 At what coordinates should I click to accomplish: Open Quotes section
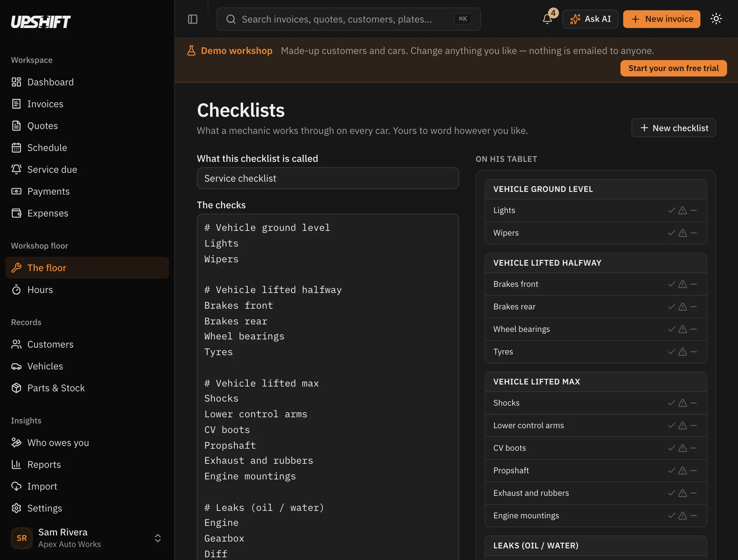tap(87, 126)
